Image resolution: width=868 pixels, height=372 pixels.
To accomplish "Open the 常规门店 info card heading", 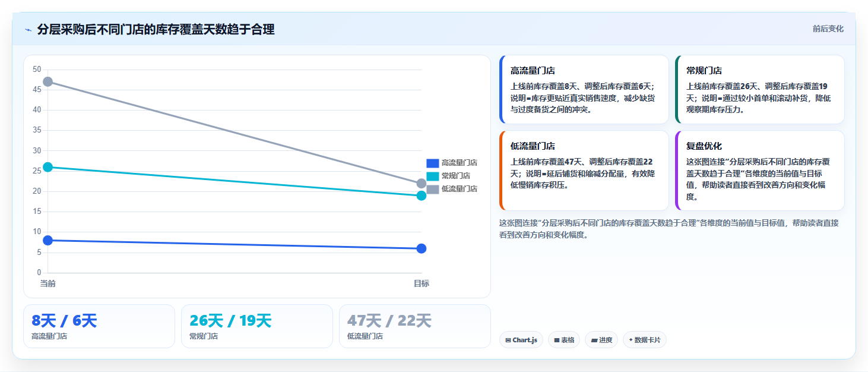I will click(704, 70).
